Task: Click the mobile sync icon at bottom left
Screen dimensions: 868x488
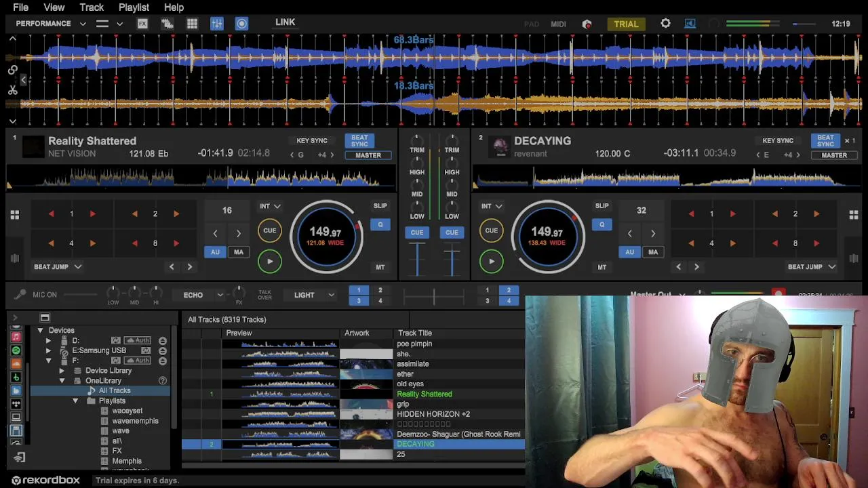Action: pyautogui.click(x=19, y=458)
